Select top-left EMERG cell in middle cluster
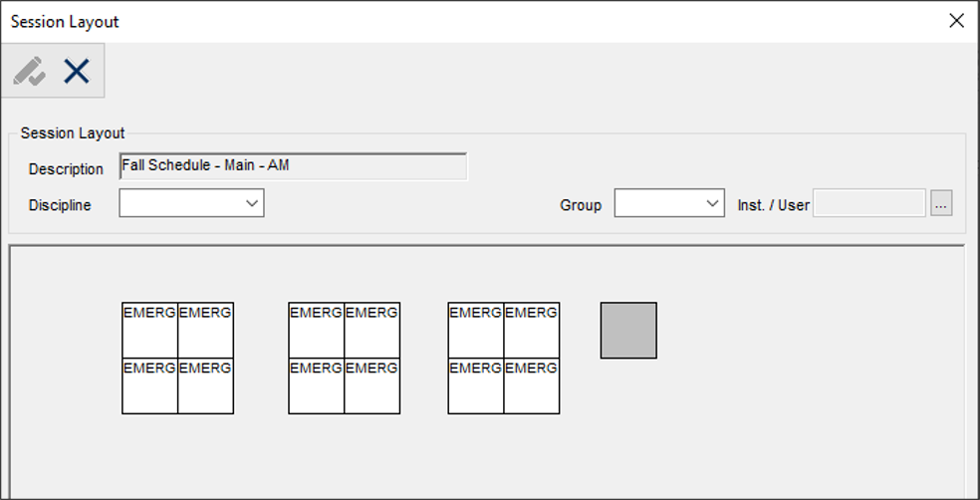980x500 pixels. tap(316, 331)
